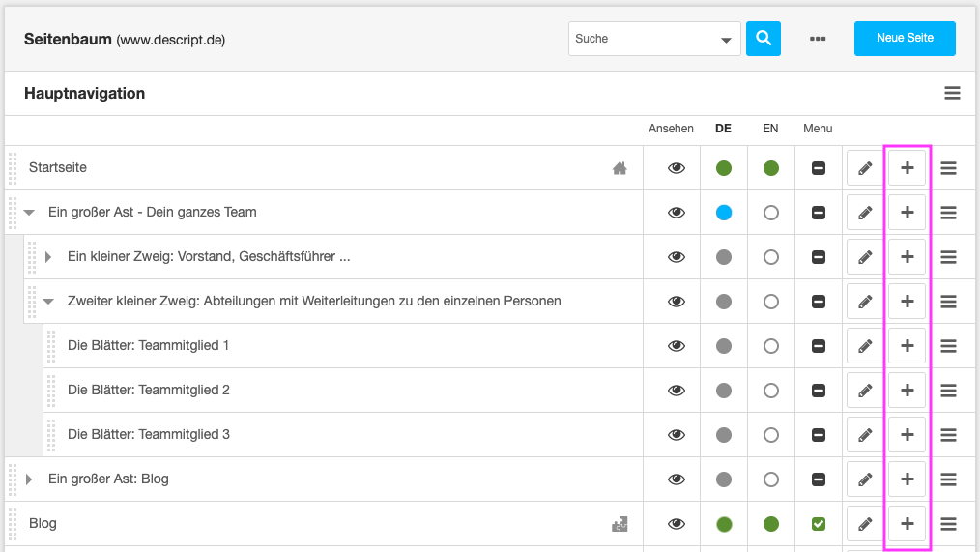Click the EN language column header
The width and height of the screenshot is (980, 552).
click(770, 129)
